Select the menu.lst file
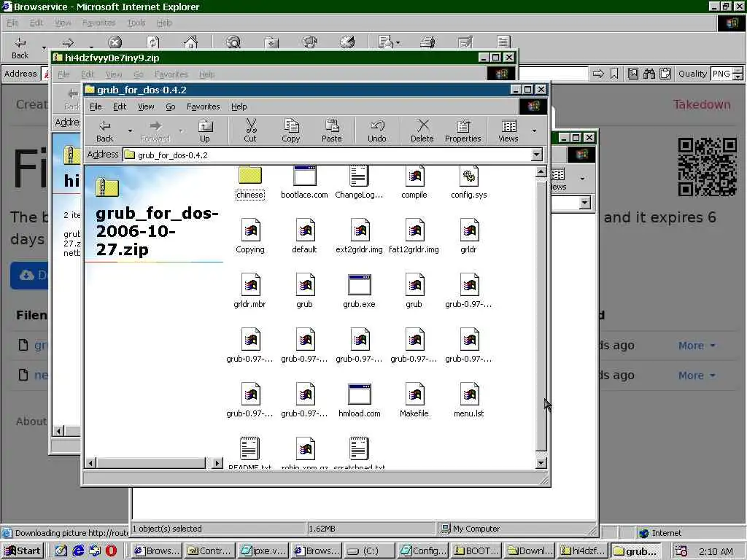Viewport: 747px width, 560px height. point(469,400)
